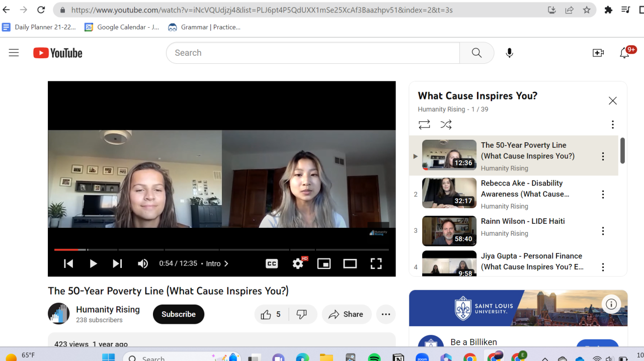
Task: Go back in the browser
Action: [7, 10]
